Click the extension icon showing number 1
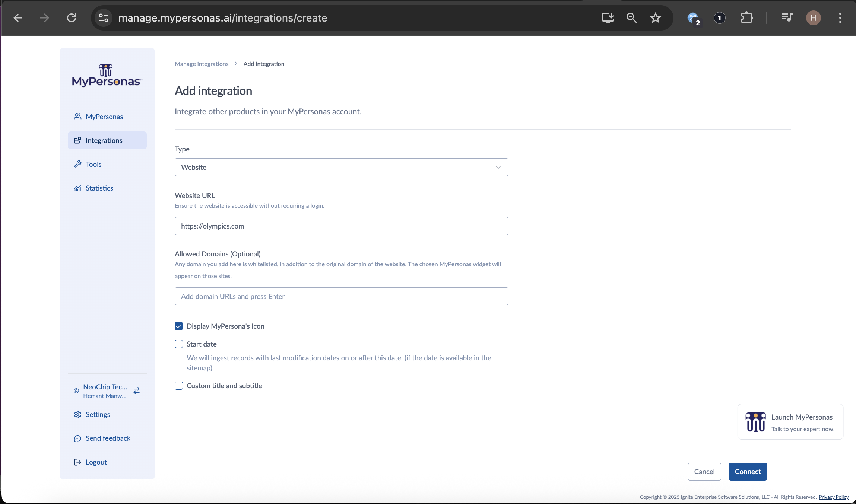 [720, 18]
